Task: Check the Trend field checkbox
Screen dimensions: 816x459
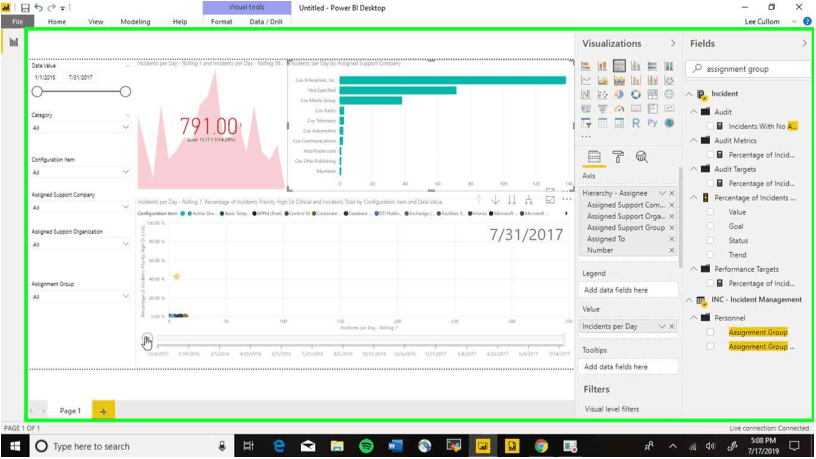Action: 710,254
